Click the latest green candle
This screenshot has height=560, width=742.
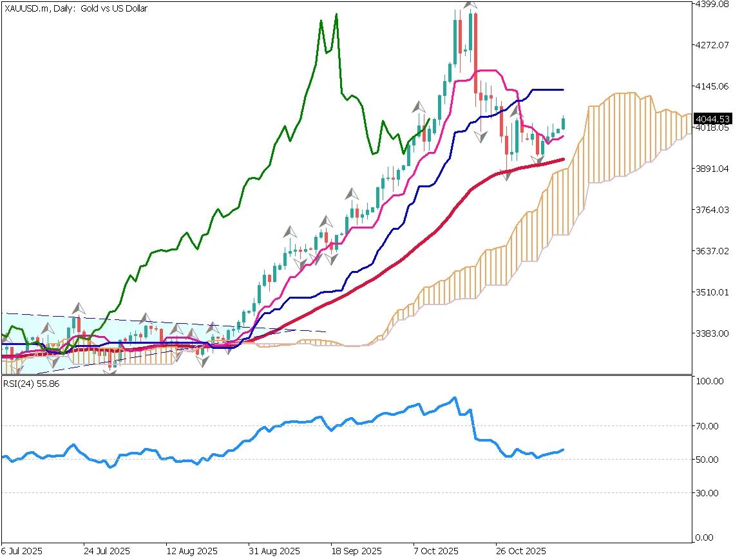[564, 123]
